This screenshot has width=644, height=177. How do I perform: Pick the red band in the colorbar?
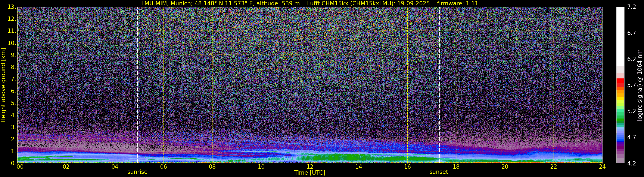(620, 81)
